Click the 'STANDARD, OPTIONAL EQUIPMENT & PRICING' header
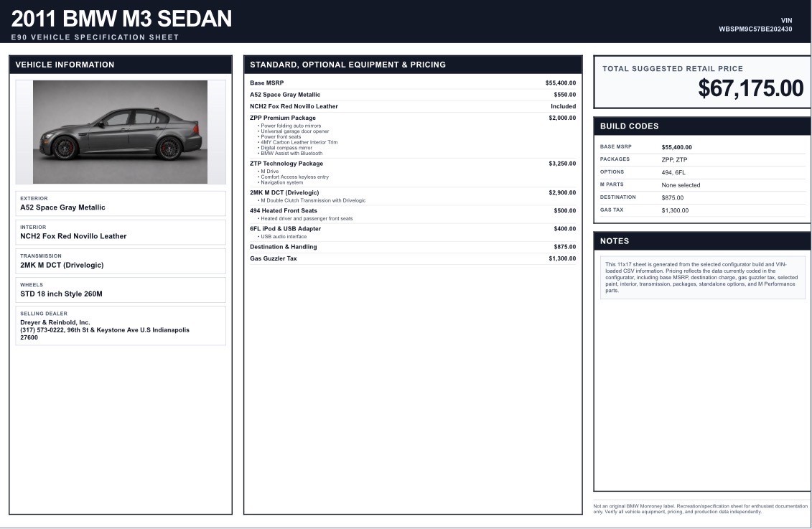This screenshot has height=529, width=812. (413, 65)
